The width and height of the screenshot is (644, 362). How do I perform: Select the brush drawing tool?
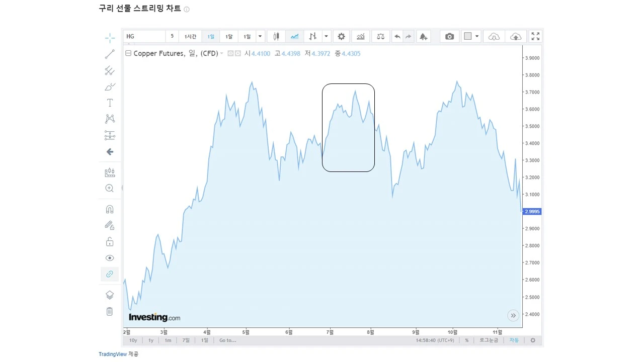(x=110, y=86)
